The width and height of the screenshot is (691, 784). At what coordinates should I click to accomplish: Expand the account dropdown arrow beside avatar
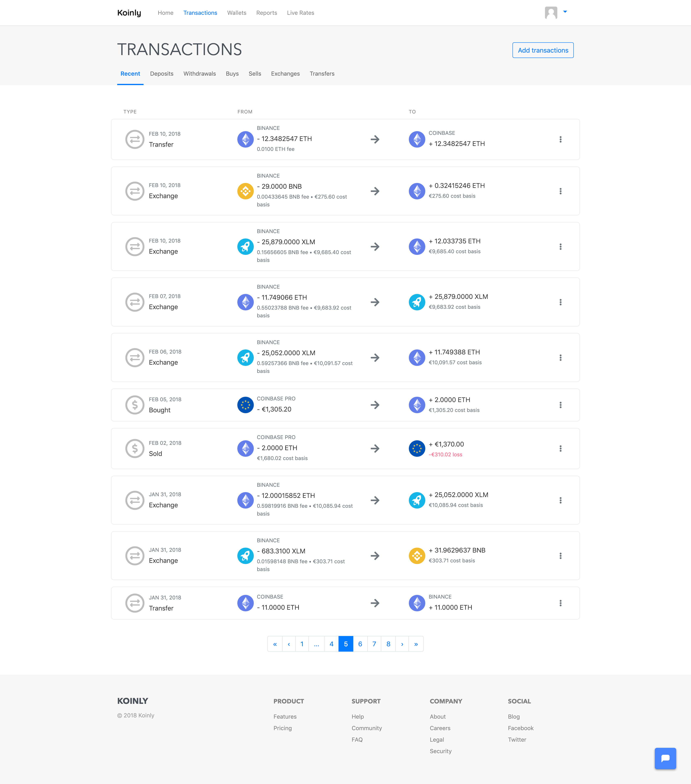[x=565, y=12]
